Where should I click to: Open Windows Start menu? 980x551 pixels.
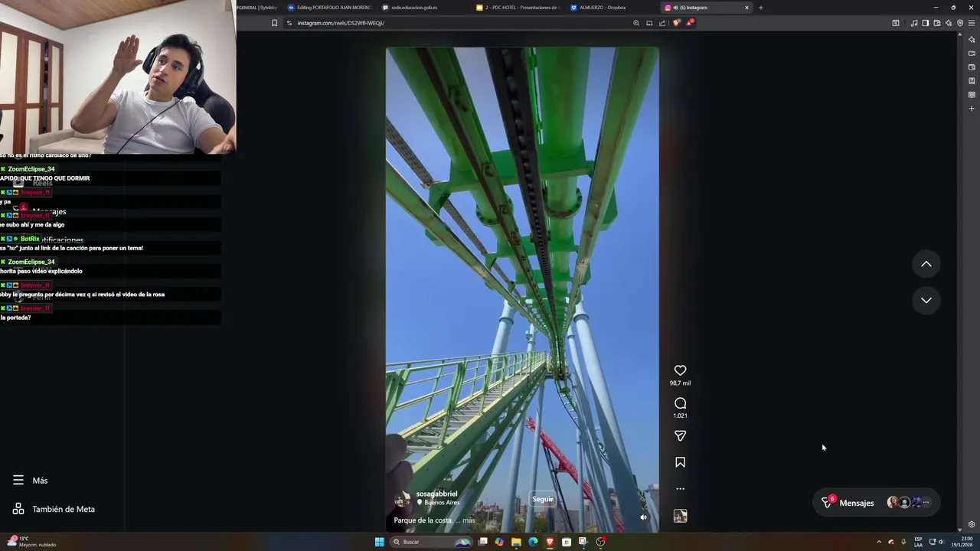pyautogui.click(x=379, y=542)
